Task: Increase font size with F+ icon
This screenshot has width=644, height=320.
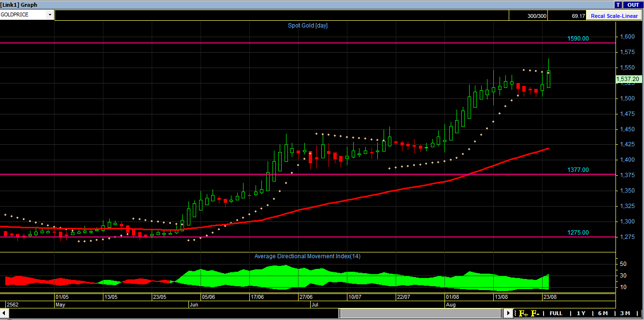Action: pyautogui.click(x=524, y=313)
